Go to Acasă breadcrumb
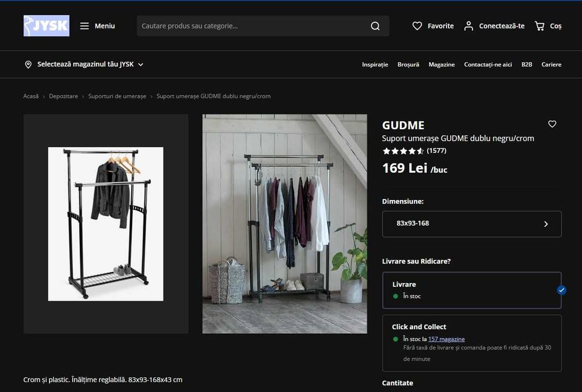This screenshot has width=582, height=392. (31, 96)
